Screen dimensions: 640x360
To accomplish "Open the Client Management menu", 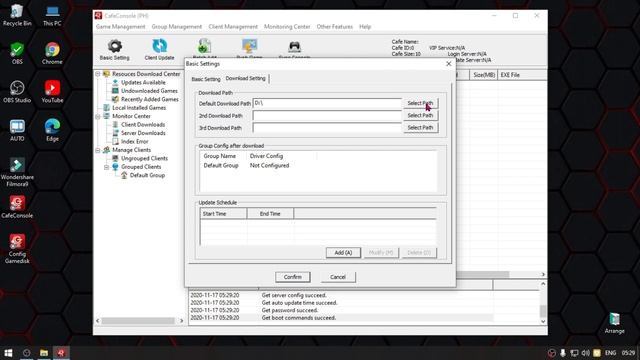I will [233, 27].
